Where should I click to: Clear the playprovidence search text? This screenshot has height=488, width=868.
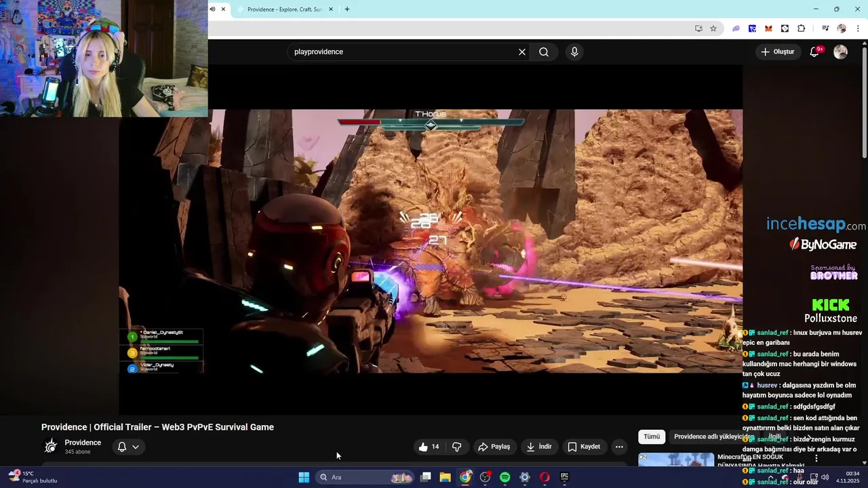pos(522,52)
